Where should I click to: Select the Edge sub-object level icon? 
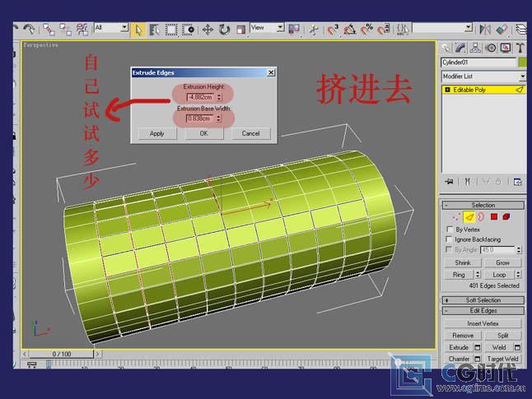pyautogui.click(x=469, y=216)
